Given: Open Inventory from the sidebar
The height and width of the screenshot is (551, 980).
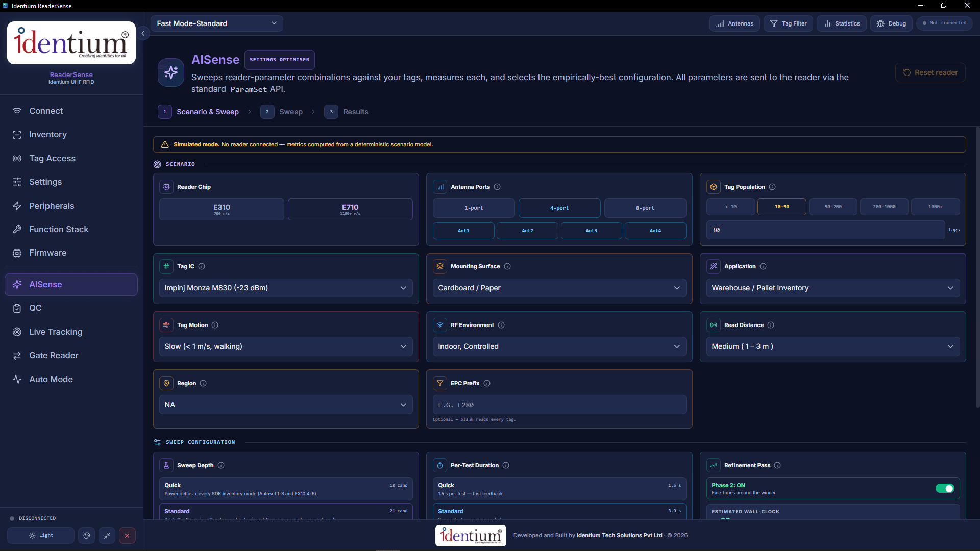Looking at the screenshot, I should 71,134.
